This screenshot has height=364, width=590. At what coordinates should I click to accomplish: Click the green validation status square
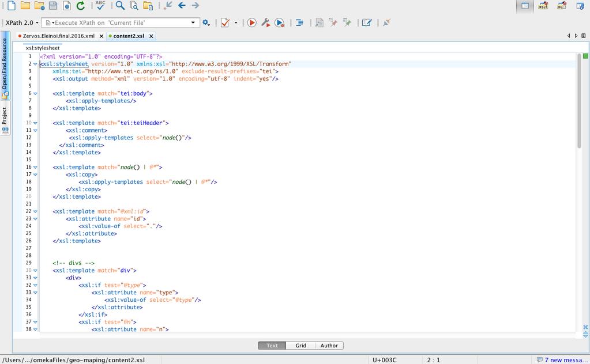pos(585,56)
